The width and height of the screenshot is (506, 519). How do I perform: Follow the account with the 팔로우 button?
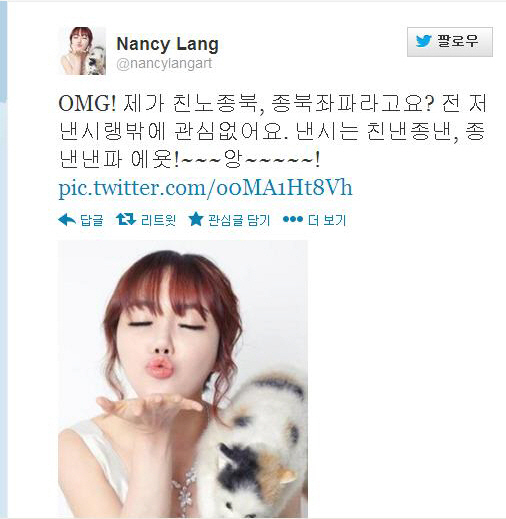point(450,42)
